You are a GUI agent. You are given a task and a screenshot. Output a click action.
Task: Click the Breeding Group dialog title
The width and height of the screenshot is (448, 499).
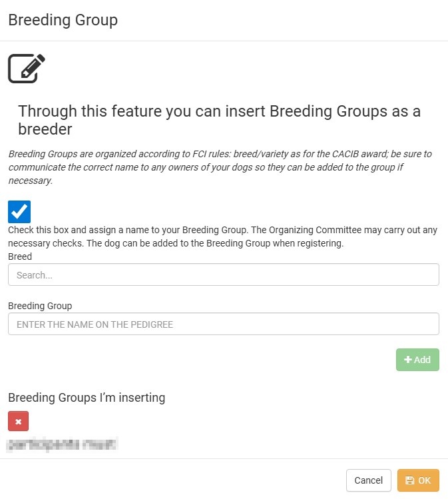click(x=63, y=20)
